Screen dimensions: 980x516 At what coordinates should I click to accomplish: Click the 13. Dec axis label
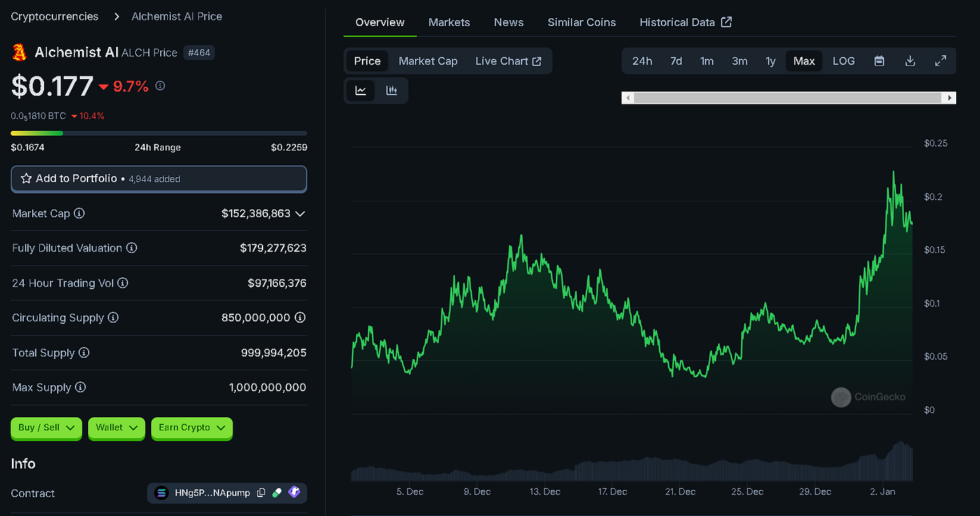[545, 491]
